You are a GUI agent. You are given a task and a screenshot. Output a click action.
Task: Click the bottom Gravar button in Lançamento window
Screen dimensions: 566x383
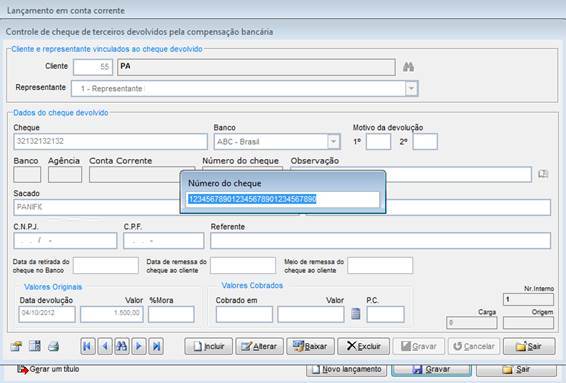click(x=432, y=370)
